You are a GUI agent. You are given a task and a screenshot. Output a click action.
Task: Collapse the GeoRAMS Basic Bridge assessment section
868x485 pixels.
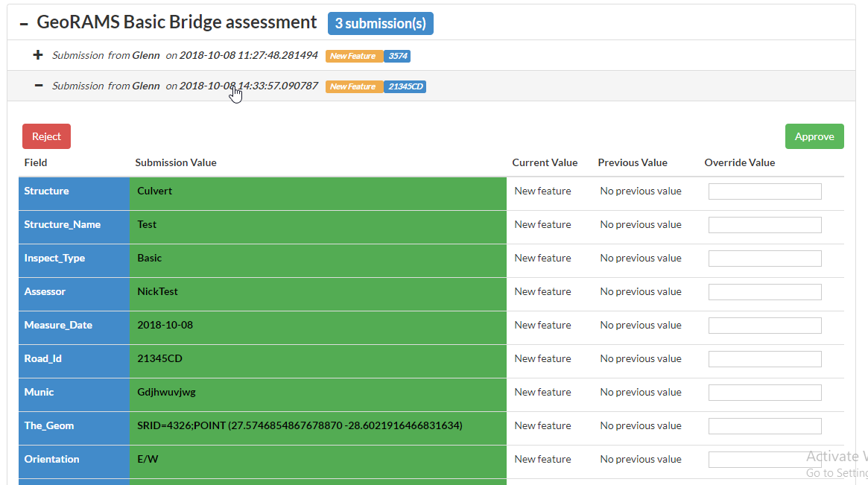point(24,24)
